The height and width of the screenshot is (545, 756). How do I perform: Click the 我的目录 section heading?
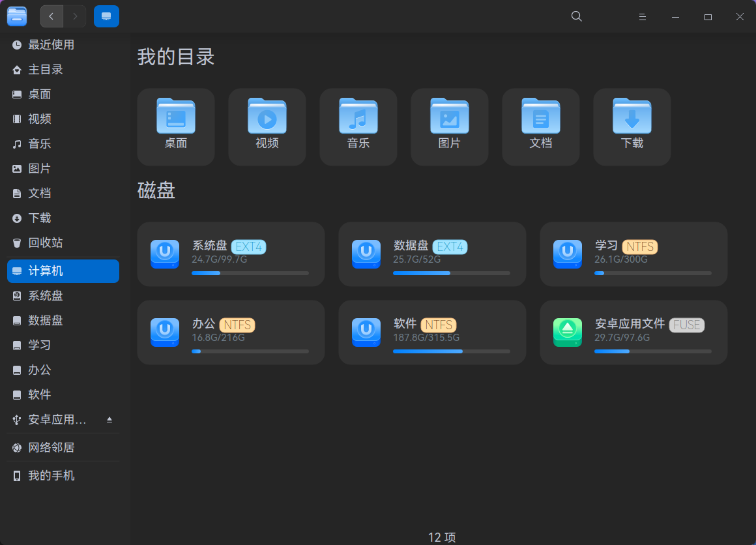click(x=176, y=57)
